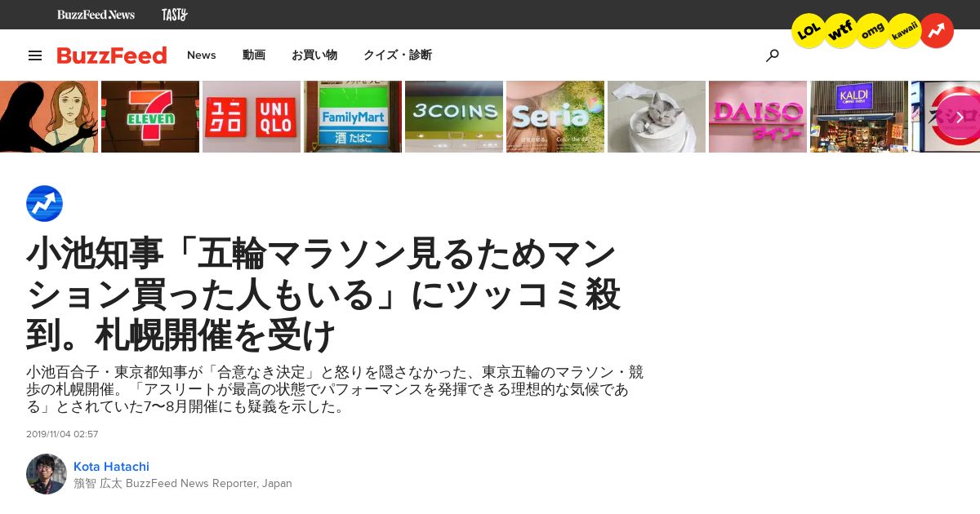Click the author name Kota Hatachi

pyautogui.click(x=111, y=467)
